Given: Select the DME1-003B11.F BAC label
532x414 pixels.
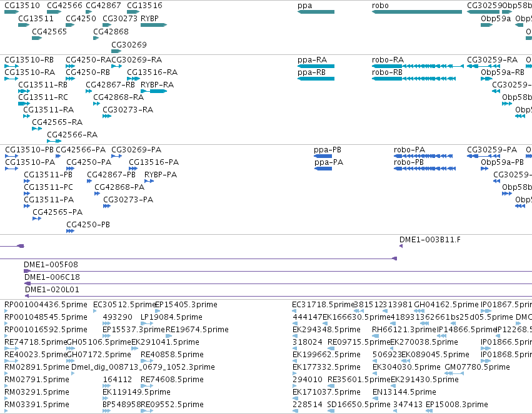Looking at the screenshot, I should point(430,240).
